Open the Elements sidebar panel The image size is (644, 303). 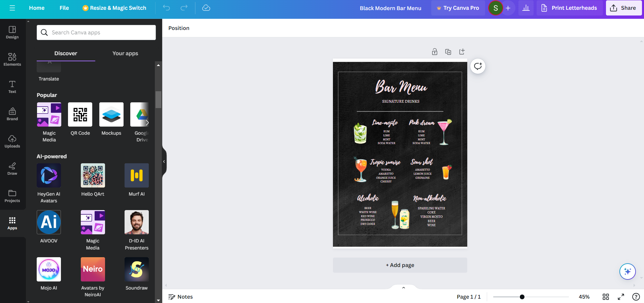coord(12,59)
